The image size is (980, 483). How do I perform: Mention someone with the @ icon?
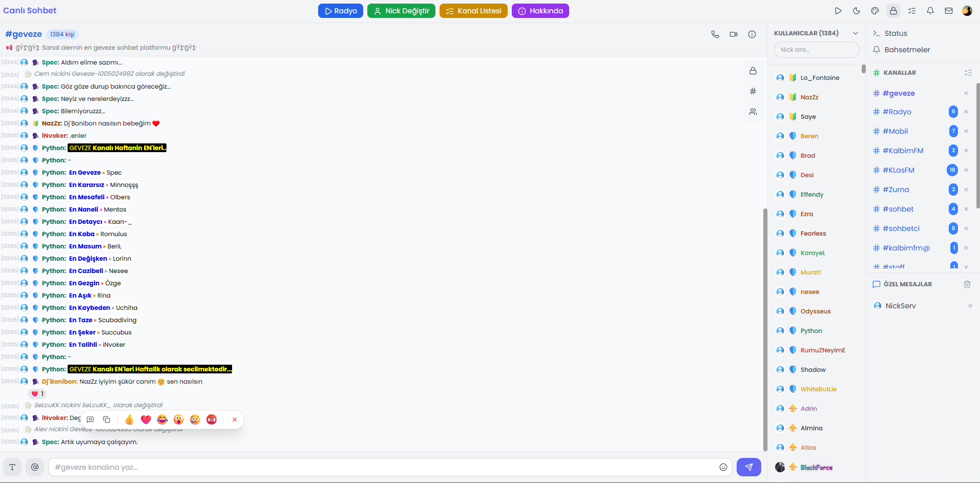click(x=35, y=467)
